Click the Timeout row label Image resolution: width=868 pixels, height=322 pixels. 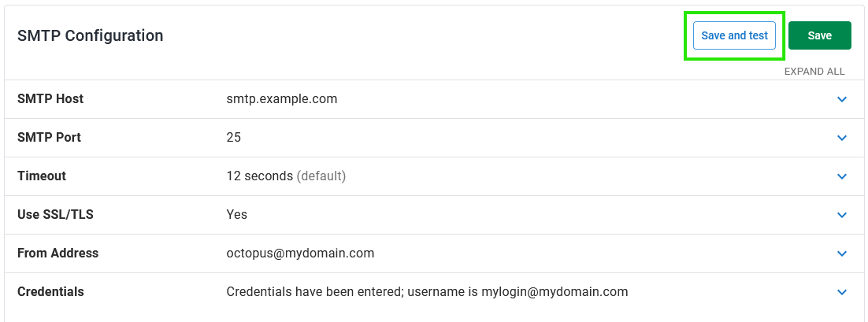coord(42,176)
